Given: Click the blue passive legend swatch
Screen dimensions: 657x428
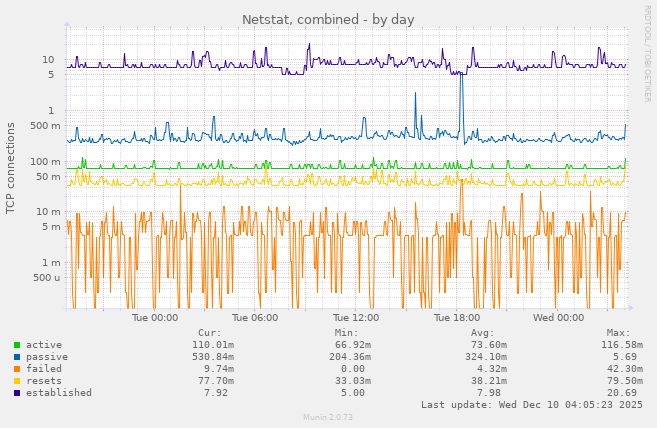Looking at the screenshot, I should [17, 357].
